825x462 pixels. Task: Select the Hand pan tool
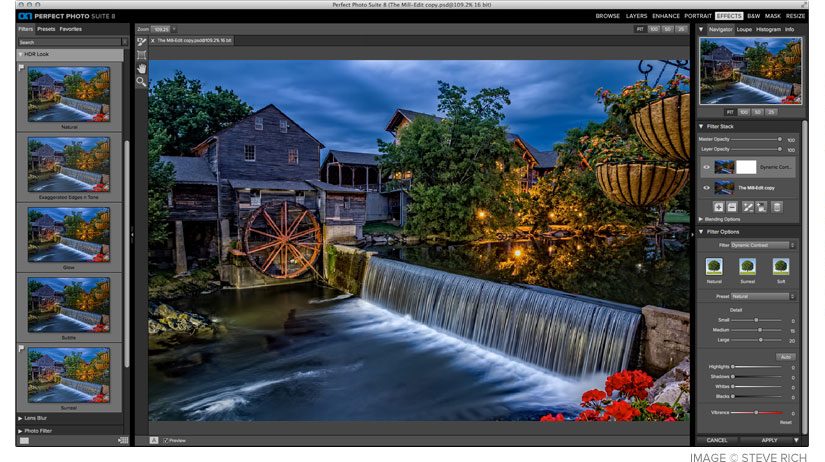click(142, 68)
